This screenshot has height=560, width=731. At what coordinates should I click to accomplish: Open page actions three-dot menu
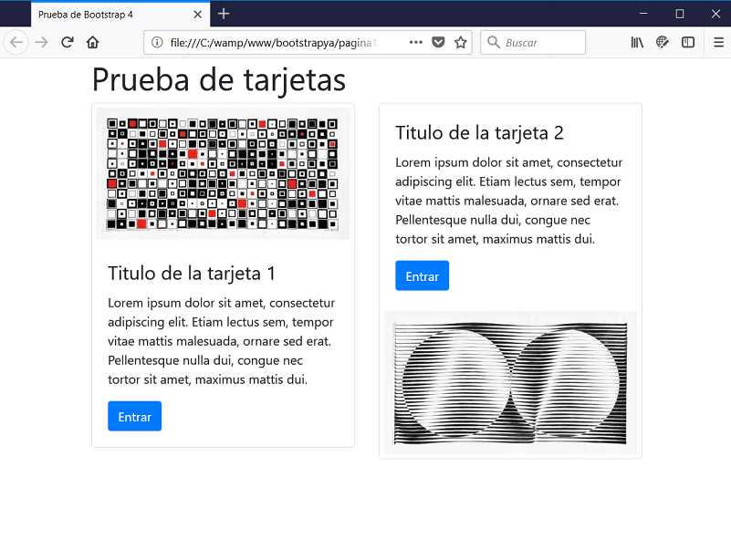tap(415, 42)
